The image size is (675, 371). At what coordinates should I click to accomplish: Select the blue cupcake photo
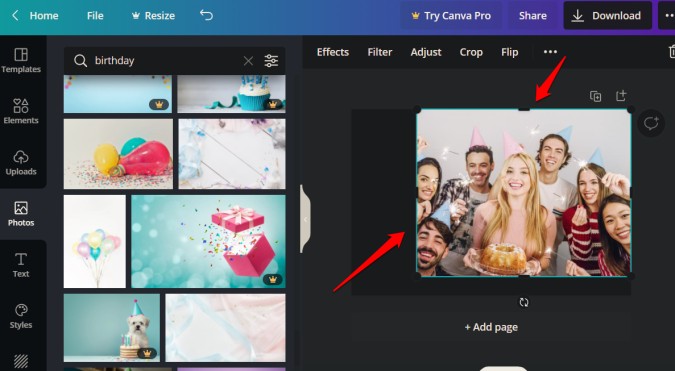(232, 94)
